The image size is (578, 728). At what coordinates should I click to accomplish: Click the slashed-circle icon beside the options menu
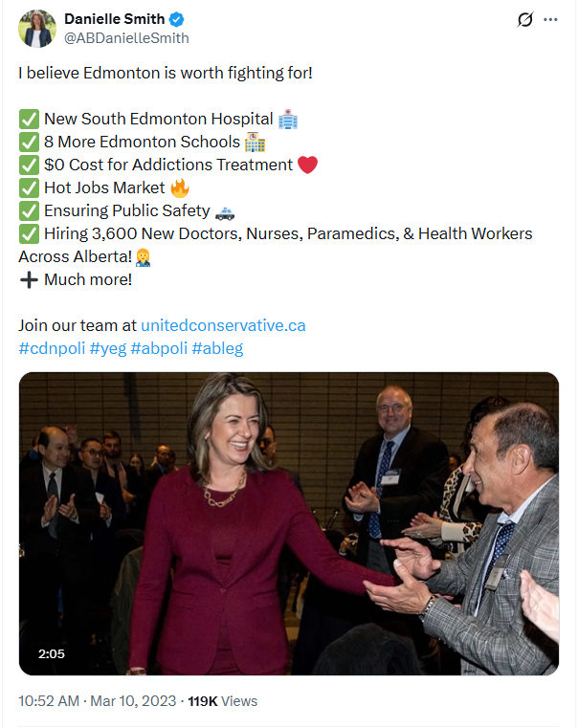pyautogui.click(x=525, y=19)
